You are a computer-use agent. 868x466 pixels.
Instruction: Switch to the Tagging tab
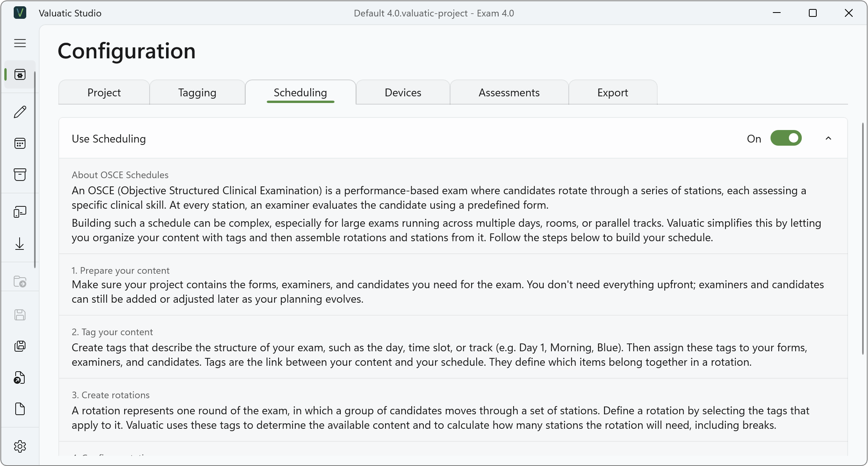tap(197, 92)
